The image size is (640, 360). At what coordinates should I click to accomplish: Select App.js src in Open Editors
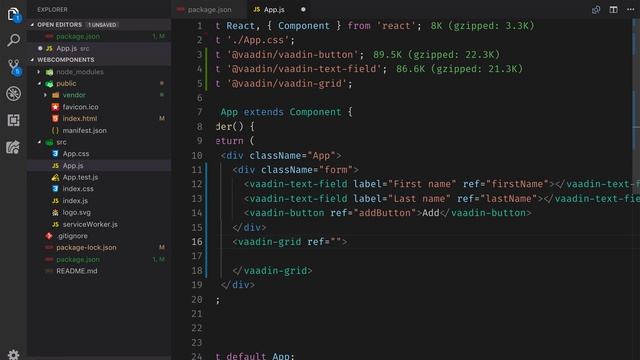[x=99, y=48]
